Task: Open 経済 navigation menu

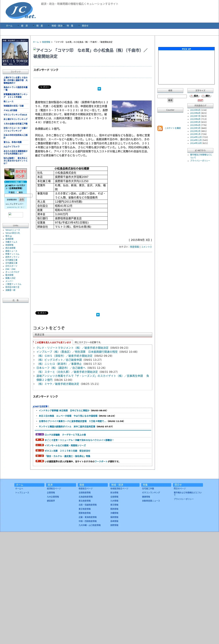Action: pos(24,26)
